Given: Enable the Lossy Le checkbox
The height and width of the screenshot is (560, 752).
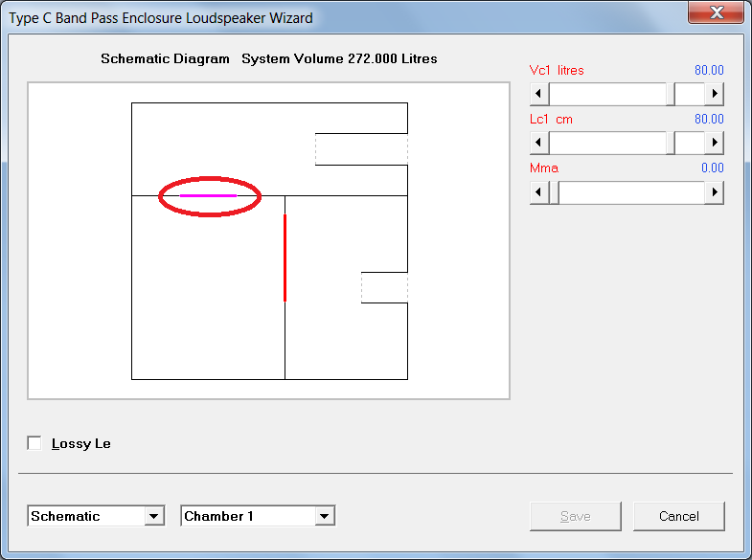Looking at the screenshot, I should pyautogui.click(x=34, y=443).
